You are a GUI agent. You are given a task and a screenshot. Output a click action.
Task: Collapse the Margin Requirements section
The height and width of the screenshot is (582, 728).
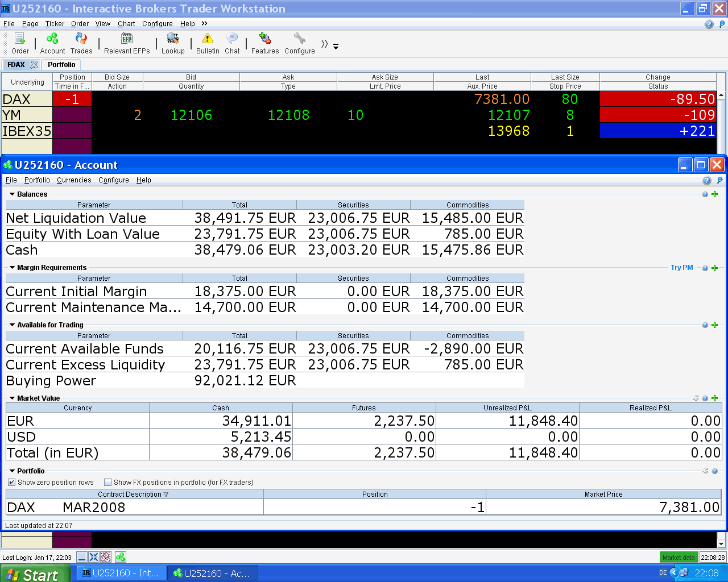point(12,268)
